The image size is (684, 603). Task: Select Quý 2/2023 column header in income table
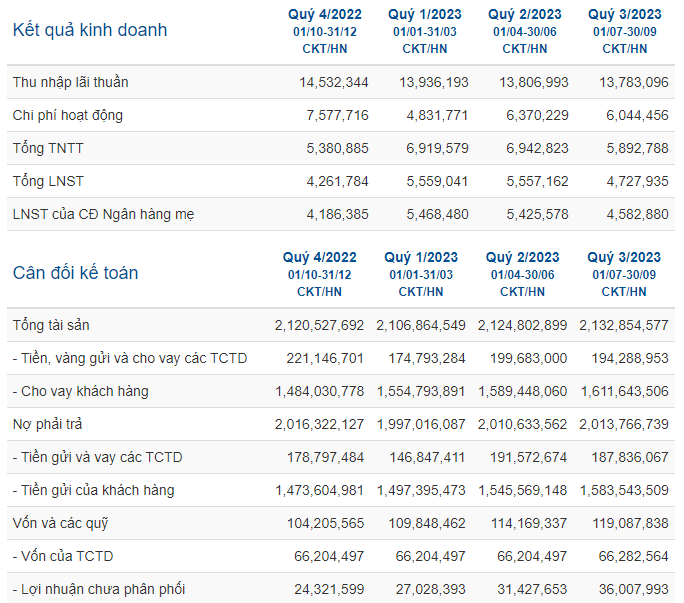click(x=525, y=31)
